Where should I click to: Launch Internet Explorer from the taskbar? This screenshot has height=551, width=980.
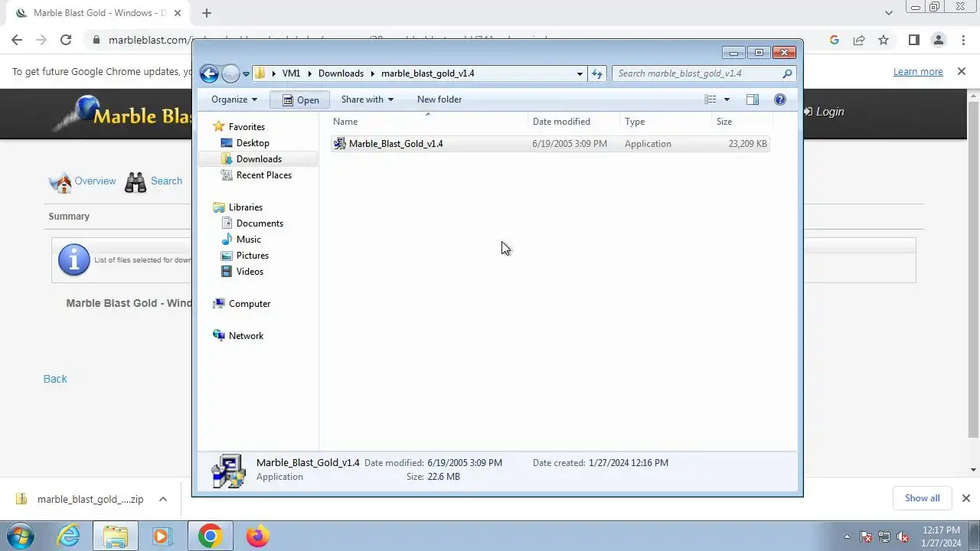(69, 536)
